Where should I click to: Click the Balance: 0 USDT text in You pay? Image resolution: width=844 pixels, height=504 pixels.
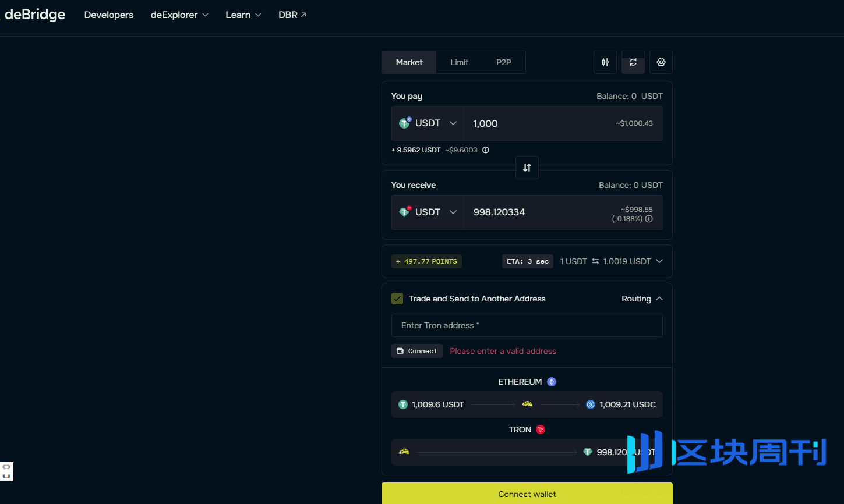[630, 96]
